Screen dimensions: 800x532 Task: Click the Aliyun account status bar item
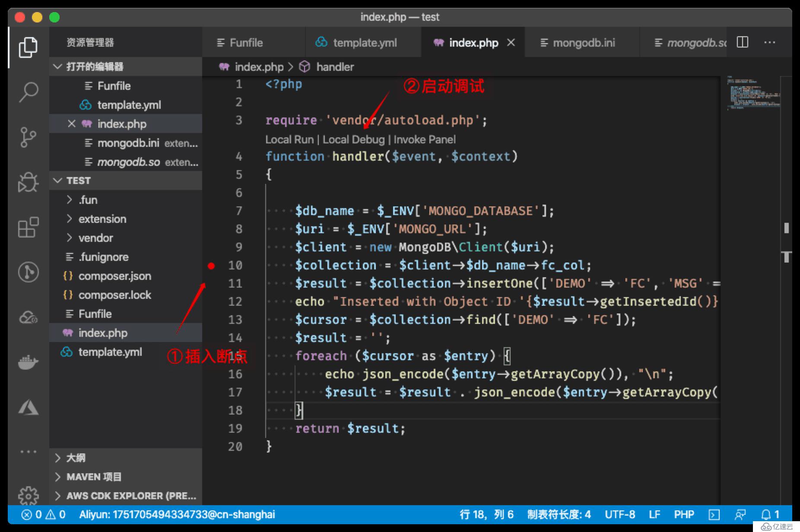[x=177, y=514]
